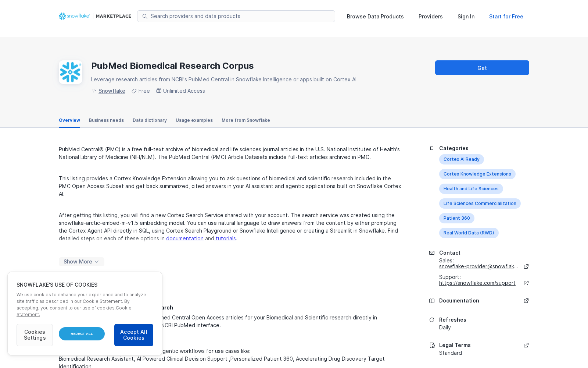Click the refresh icon beside Refreshes
Viewport: 588px width, 368px height.
pyautogui.click(x=432, y=320)
